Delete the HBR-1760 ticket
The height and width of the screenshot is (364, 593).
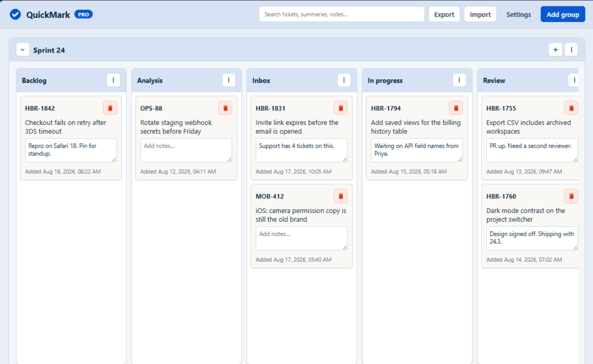click(x=571, y=196)
